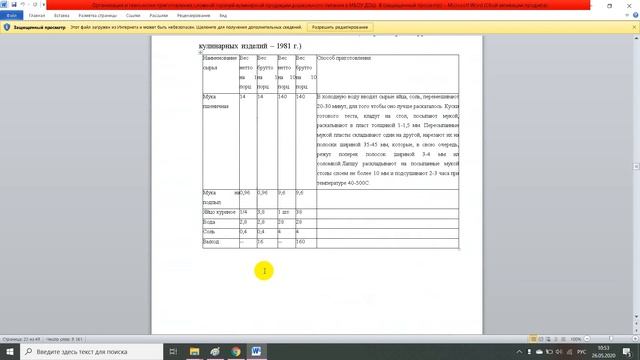
Task: Click the header cell 'Способ приготовления'
Action: click(x=387, y=74)
